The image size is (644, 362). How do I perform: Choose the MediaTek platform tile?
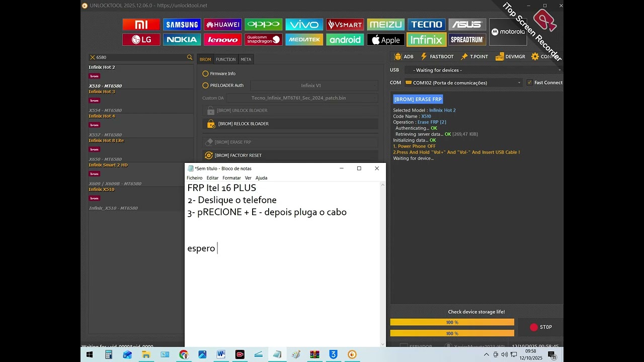click(304, 40)
